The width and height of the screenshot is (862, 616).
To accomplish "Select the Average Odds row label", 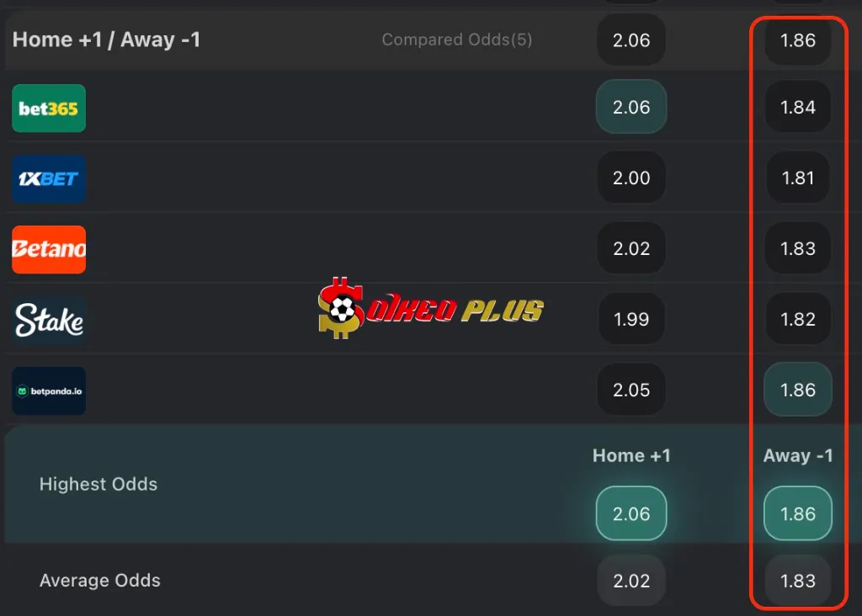I will point(100,580).
